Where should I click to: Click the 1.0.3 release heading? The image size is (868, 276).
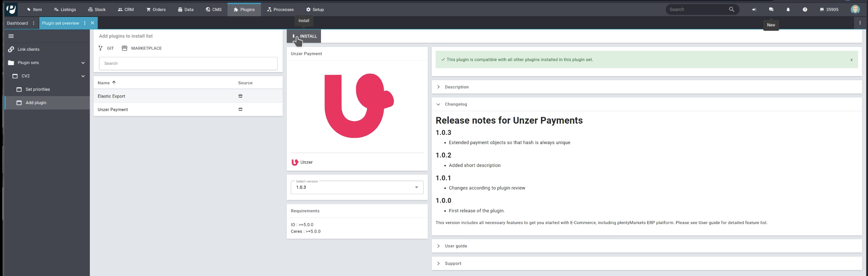point(443,132)
